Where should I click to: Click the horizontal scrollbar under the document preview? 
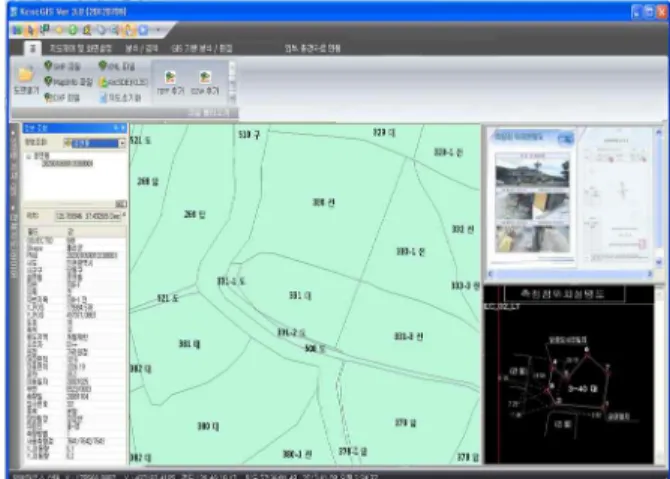pos(570,274)
